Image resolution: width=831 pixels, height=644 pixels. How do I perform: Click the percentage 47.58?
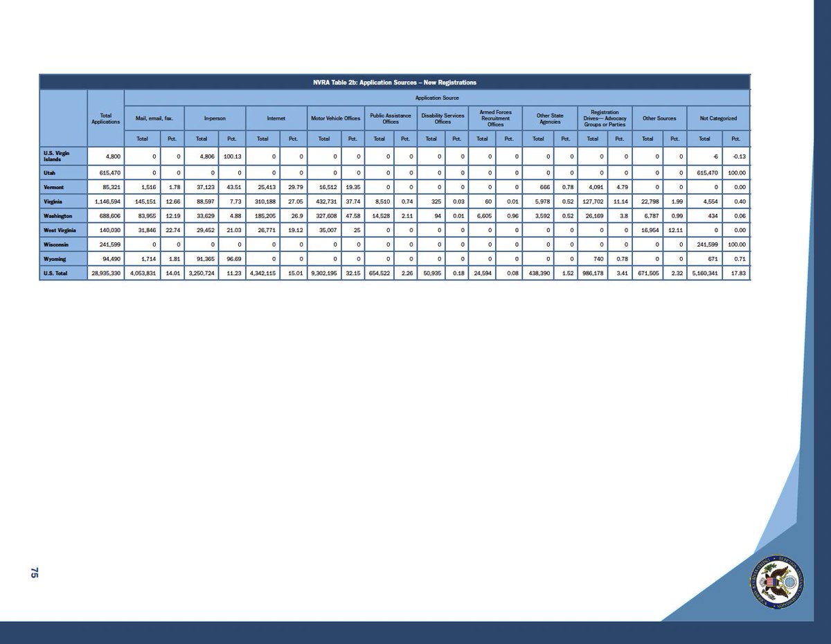pyautogui.click(x=354, y=217)
